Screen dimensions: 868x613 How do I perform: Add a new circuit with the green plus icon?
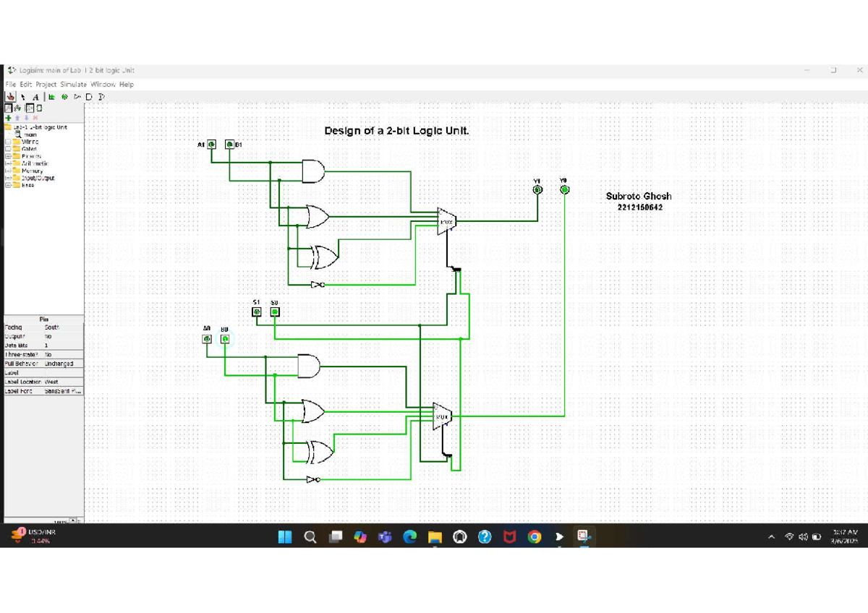pos(8,118)
